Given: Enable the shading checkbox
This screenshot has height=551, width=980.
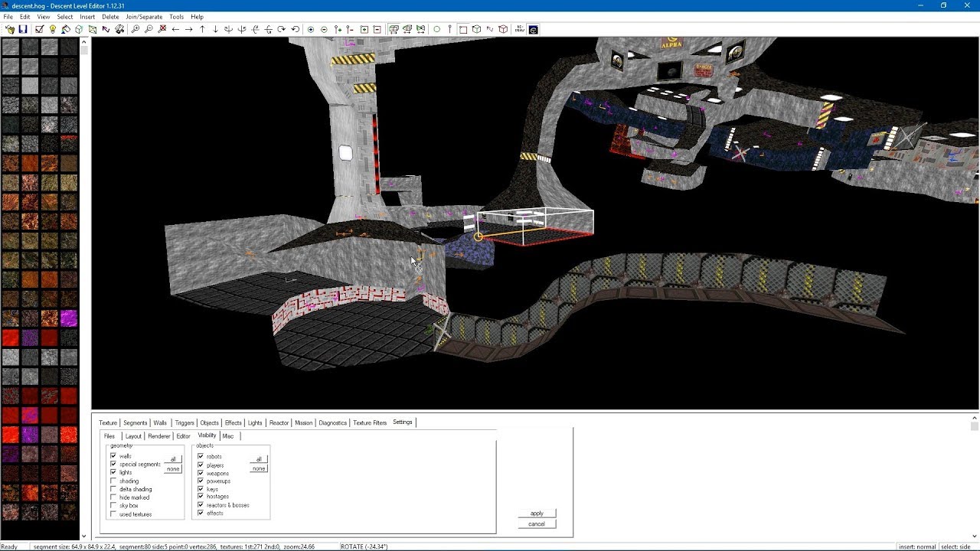Looking at the screenshot, I should [113, 481].
